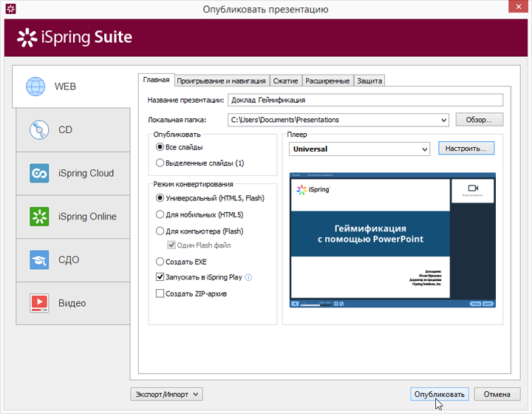
Task: Click the play button in player preview
Action: pyautogui.click(x=295, y=304)
